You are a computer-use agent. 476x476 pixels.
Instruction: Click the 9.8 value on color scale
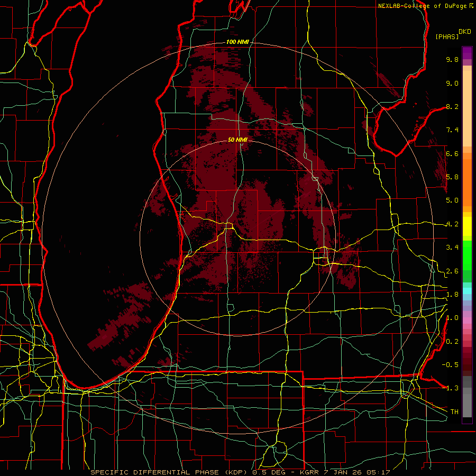click(x=452, y=59)
